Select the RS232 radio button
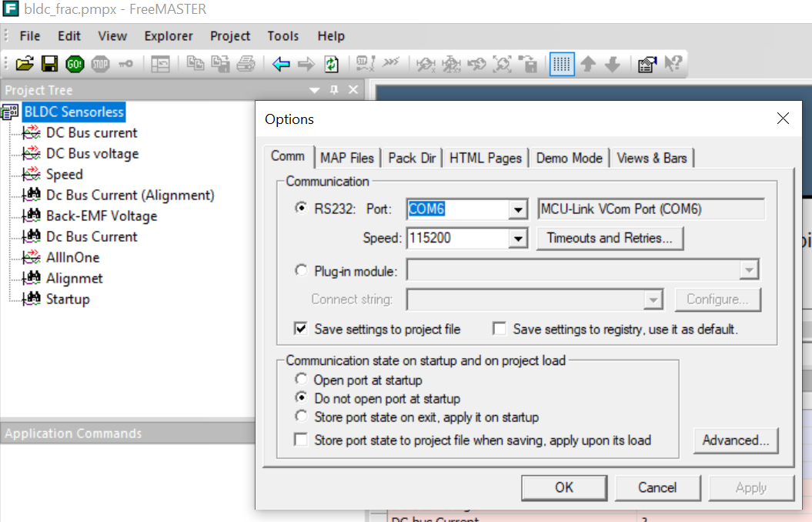 301,208
